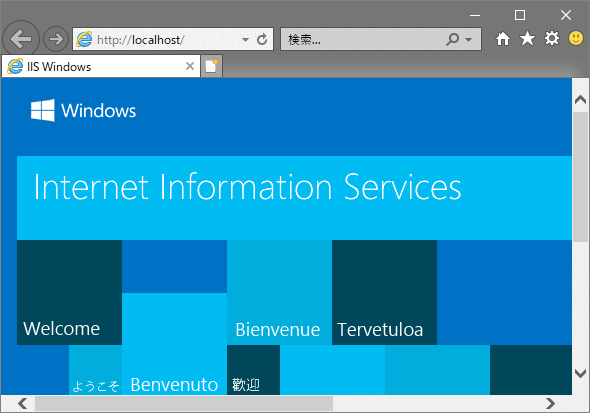Click the vertical scrollbar up arrow
Screen dimensions: 590x413
(581, 100)
